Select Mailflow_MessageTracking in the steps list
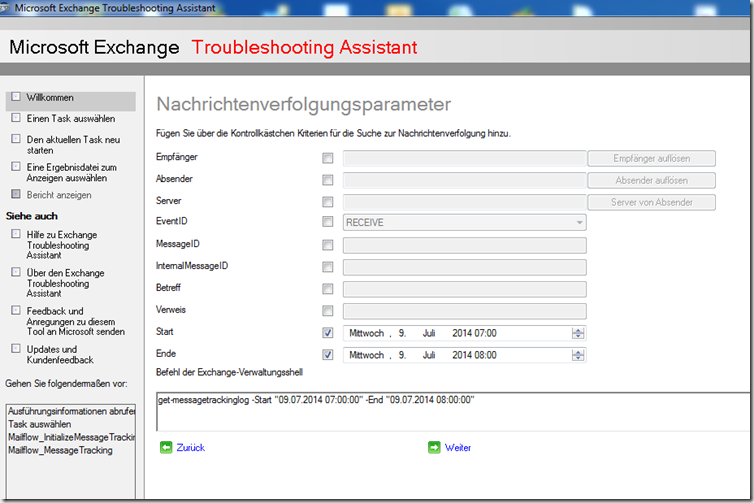The image size is (754, 503). (x=60, y=450)
